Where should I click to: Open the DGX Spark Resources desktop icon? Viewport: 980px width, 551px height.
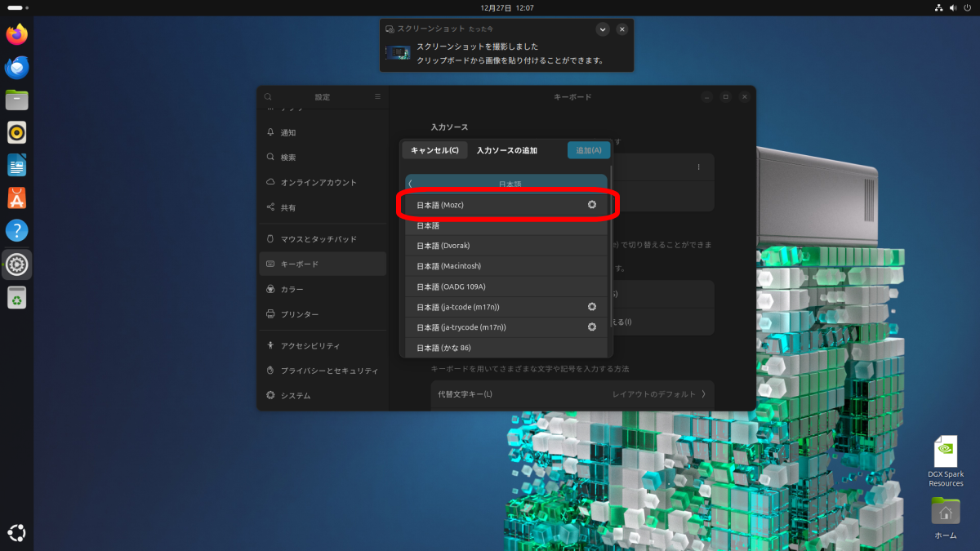(945, 461)
